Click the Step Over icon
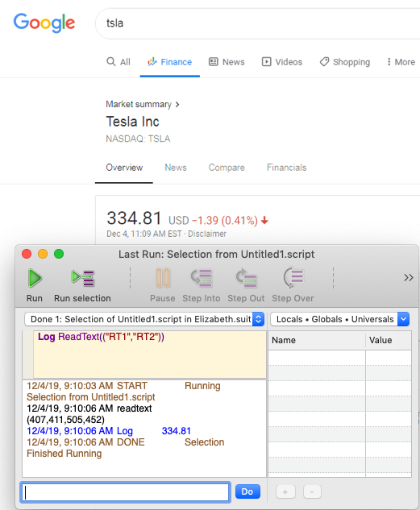The width and height of the screenshot is (420, 510). click(293, 278)
